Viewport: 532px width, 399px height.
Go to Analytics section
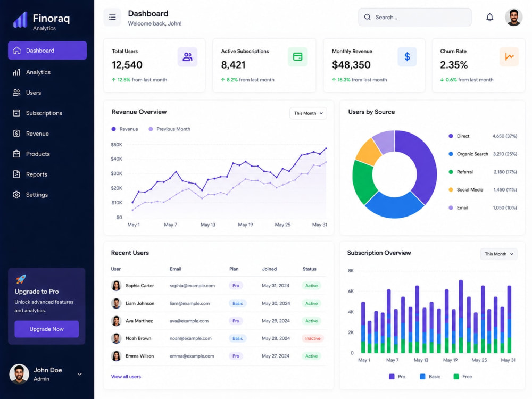47,72
